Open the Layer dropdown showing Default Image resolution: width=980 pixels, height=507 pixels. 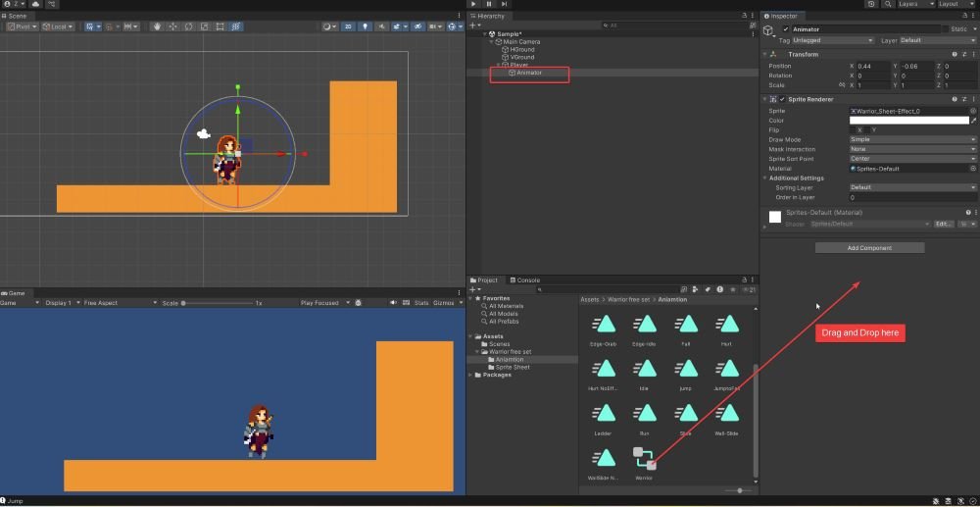click(937, 40)
